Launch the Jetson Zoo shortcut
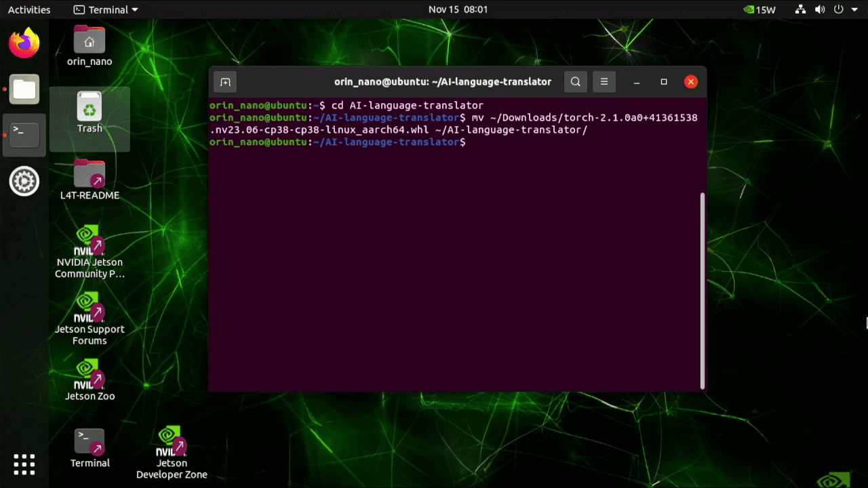The width and height of the screenshot is (868, 488). (89, 374)
